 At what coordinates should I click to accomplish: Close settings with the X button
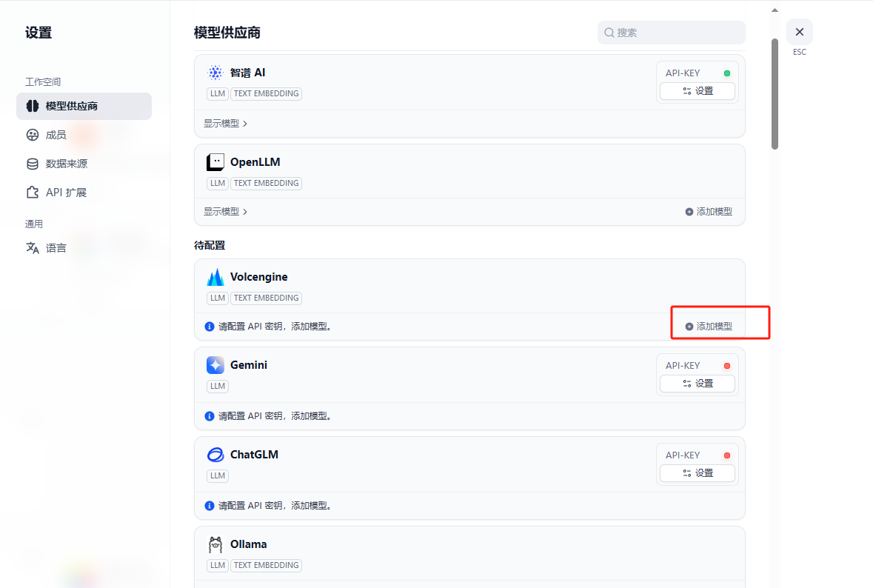point(800,32)
